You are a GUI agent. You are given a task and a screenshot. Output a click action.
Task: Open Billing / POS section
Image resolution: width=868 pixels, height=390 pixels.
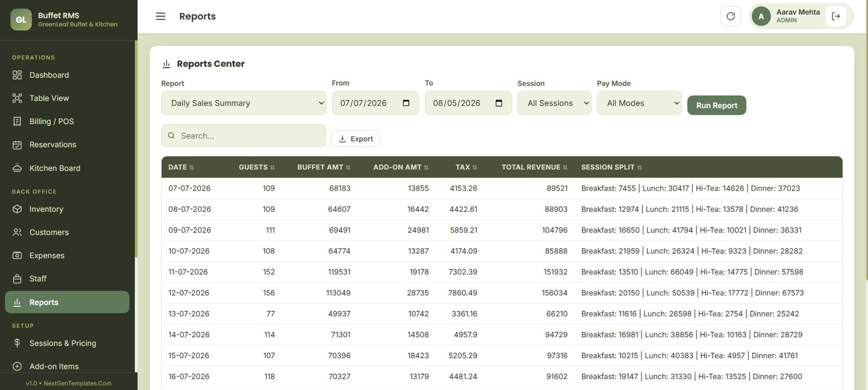tap(67, 122)
